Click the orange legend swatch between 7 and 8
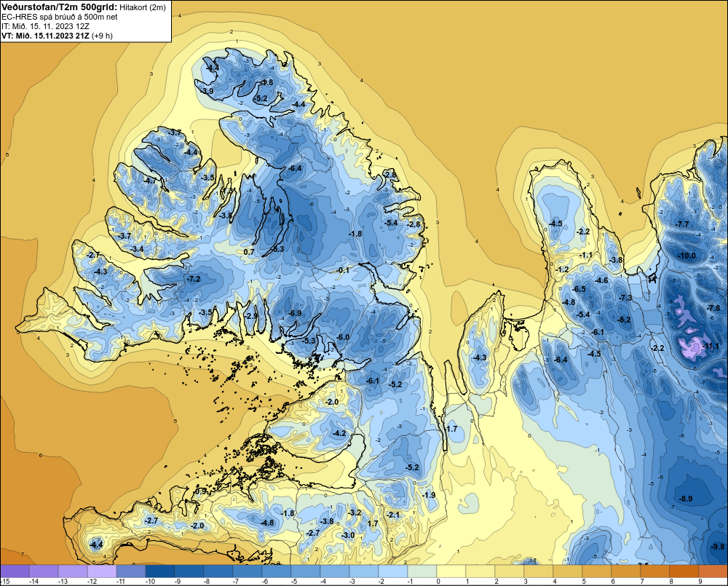The image size is (728, 586). (x=654, y=571)
